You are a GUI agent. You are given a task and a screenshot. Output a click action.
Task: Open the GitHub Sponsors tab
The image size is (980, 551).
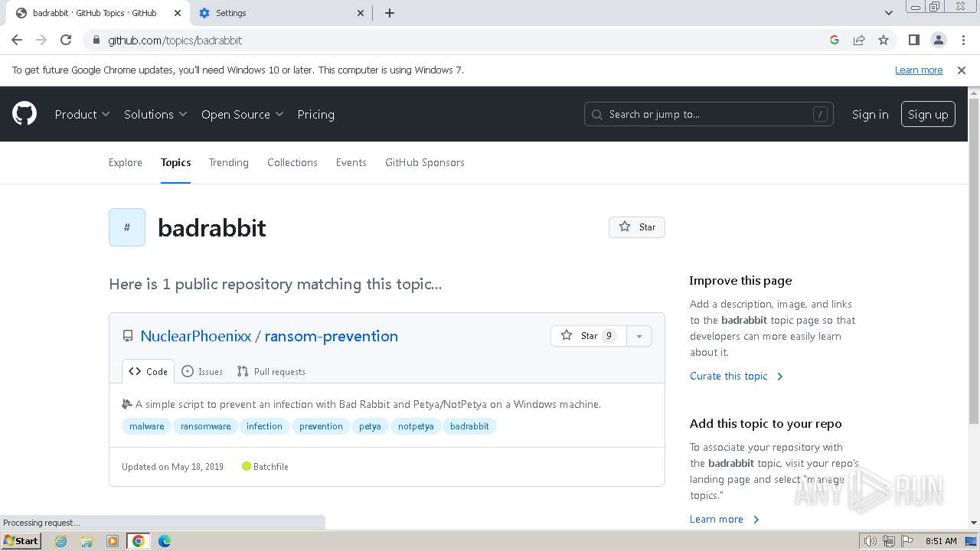point(425,162)
